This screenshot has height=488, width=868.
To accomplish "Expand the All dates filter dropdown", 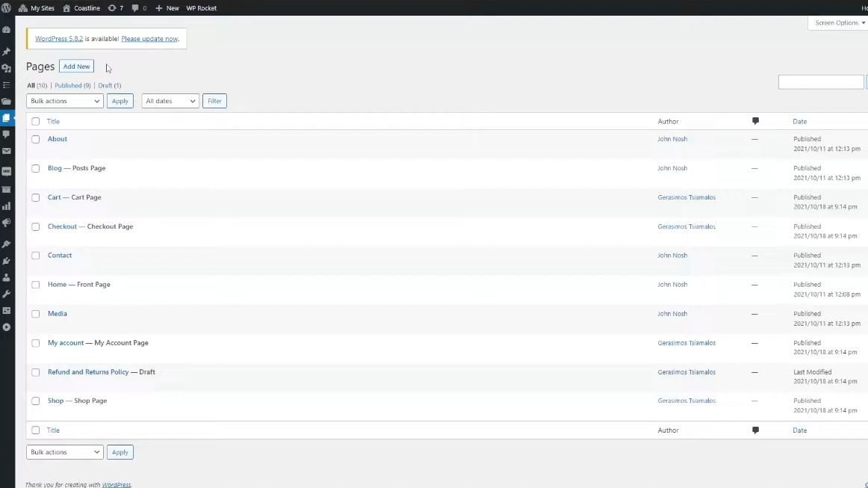I will (170, 101).
